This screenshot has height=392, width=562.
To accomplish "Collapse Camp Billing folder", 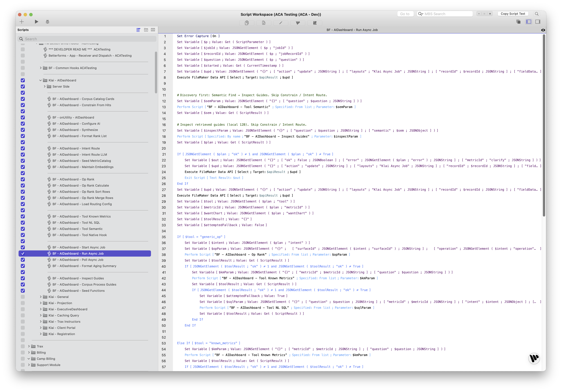I will click(29, 359).
